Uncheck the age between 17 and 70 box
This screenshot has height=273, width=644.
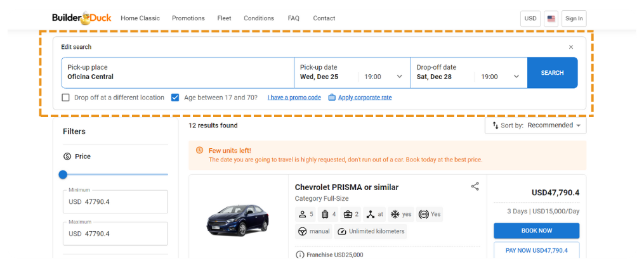(x=175, y=98)
